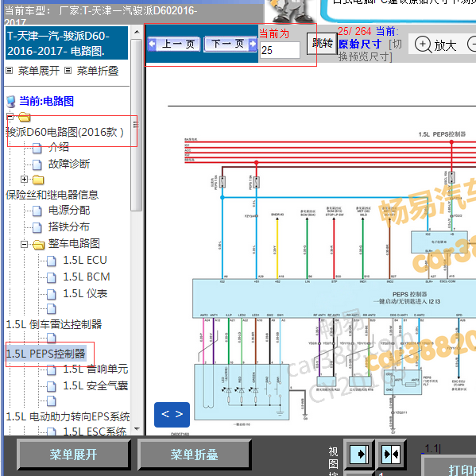The height and width of the screenshot is (476, 476).
Task: Open the 1.5L 安全气囊 diagram
Action: (95, 386)
